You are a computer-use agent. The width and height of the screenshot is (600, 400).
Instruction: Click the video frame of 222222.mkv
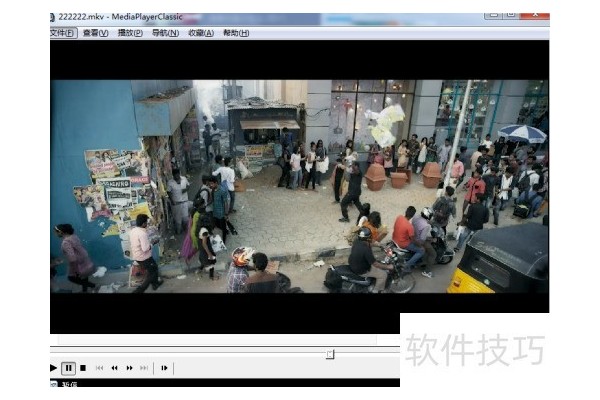click(x=299, y=186)
